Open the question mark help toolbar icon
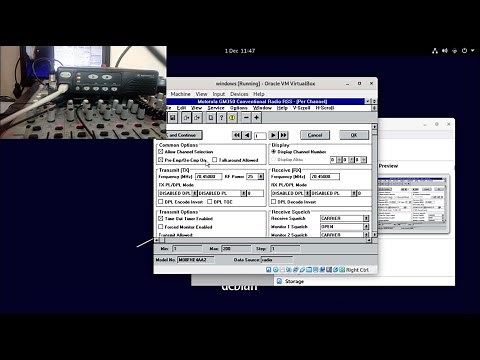The width and height of the screenshot is (480, 360). coord(221,117)
